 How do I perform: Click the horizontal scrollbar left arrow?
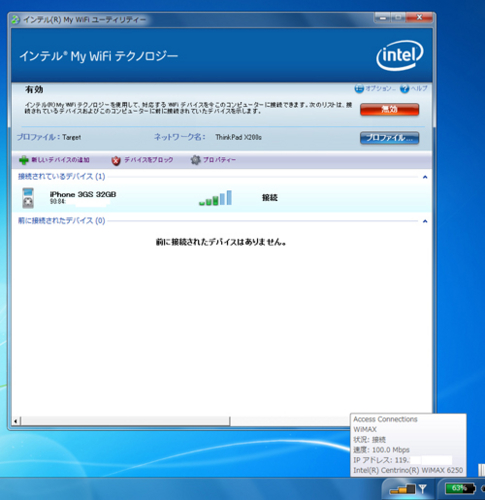(16, 421)
